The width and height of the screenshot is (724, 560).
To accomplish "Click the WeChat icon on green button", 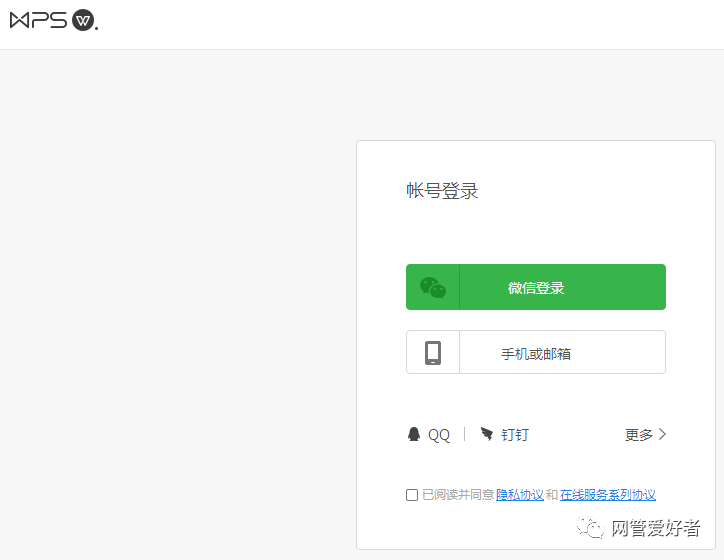I will [433, 287].
